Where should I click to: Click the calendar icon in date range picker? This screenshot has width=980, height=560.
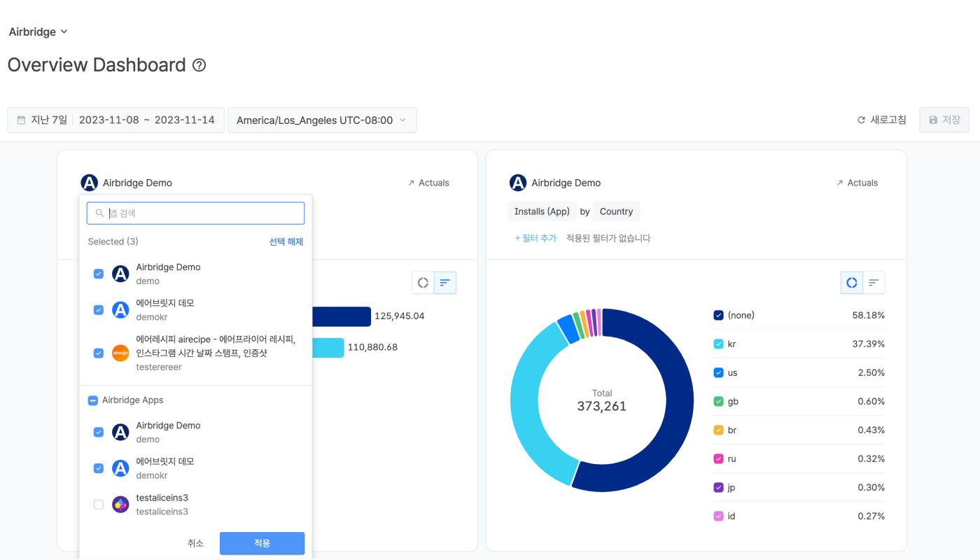pos(21,120)
